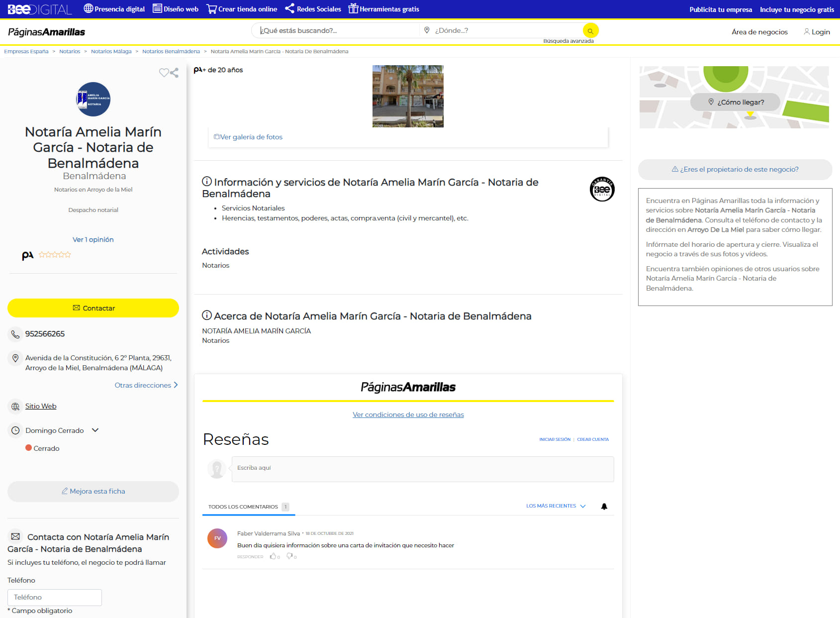Click Búsqueda avanzada link

pos(568,41)
